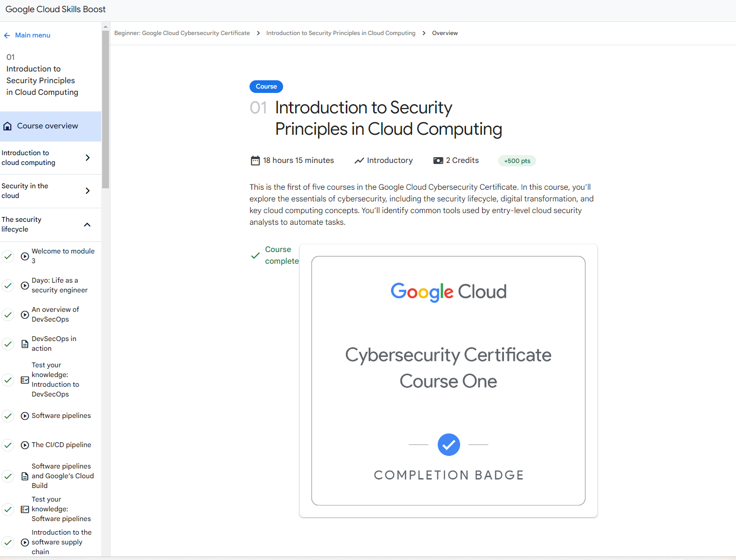Screen dimensions: 736x560
Task: Click the calendar icon beside 18 hours 15 minutes
Action: 255,161
